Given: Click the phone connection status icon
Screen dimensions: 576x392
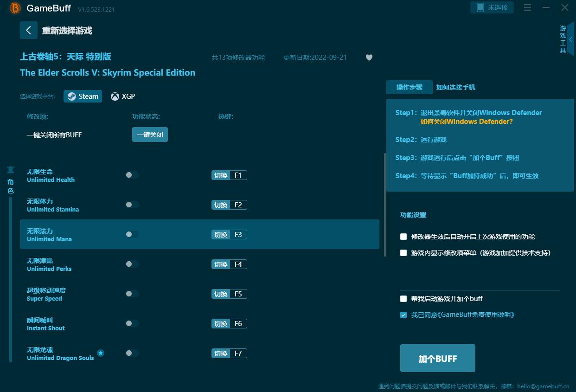Looking at the screenshot, I should pos(480,7).
